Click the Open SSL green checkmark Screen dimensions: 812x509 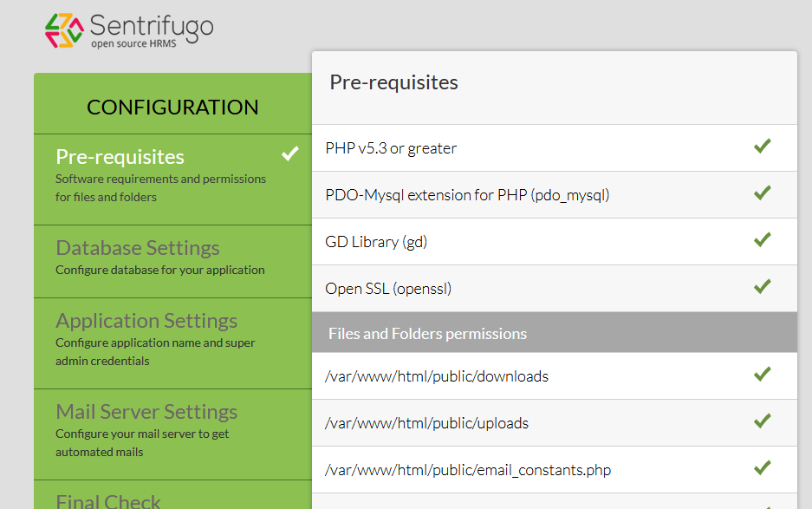click(762, 287)
